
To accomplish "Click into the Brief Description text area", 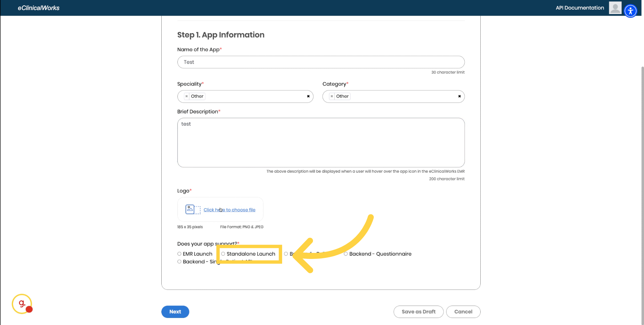I will point(321,143).
